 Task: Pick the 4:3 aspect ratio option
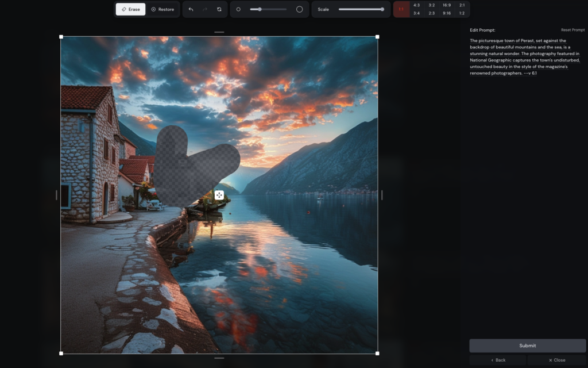pyautogui.click(x=417, y=5)
